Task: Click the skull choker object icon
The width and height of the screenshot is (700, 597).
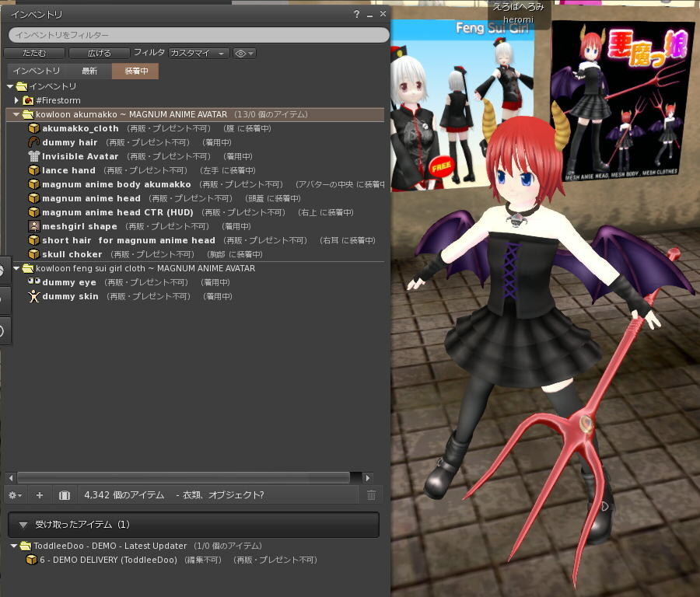Action: point(33,254)
